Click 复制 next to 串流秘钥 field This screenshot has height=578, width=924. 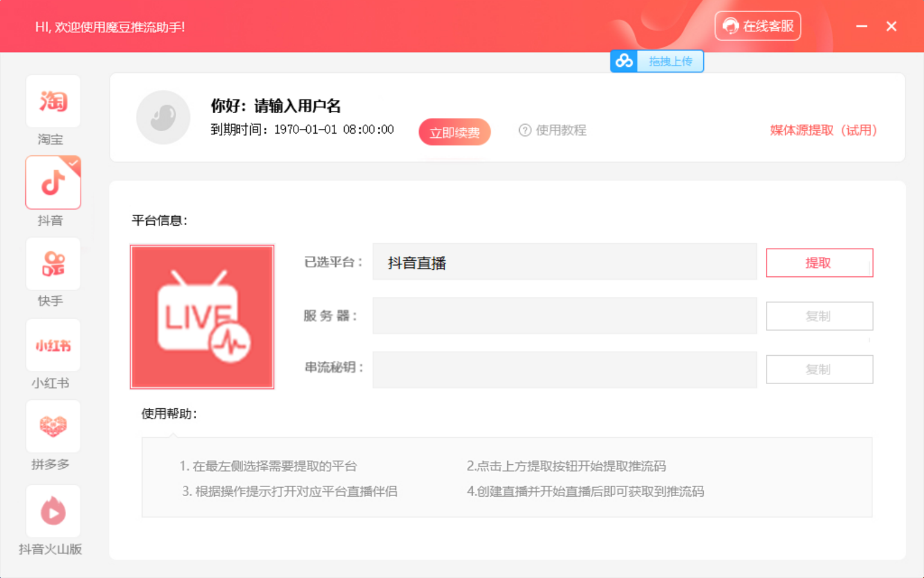pyautogui.click(x=819, y=369)
